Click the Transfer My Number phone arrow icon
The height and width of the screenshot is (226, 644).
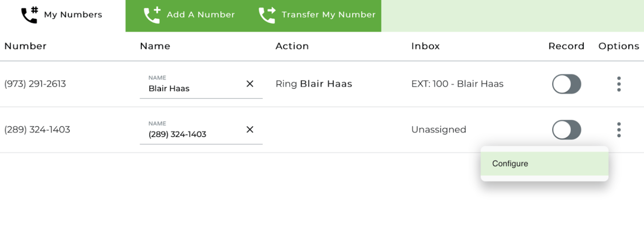click(x=267, y=15)
